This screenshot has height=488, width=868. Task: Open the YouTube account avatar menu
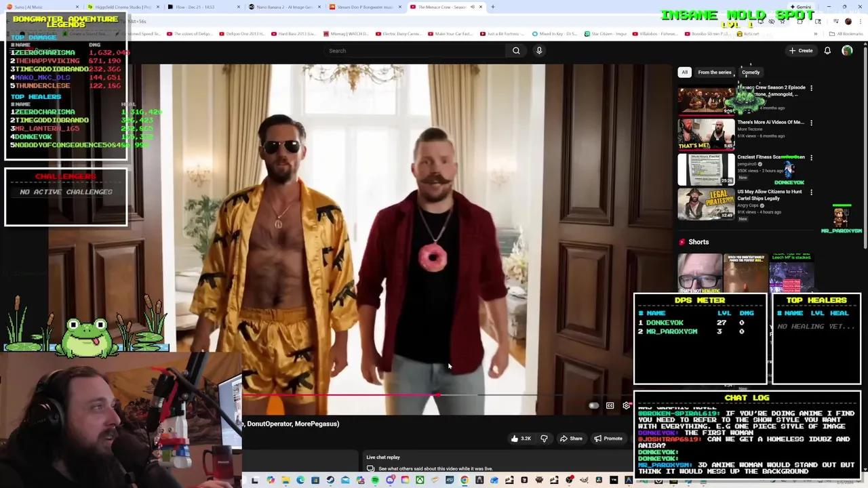[x=847, y=51]
